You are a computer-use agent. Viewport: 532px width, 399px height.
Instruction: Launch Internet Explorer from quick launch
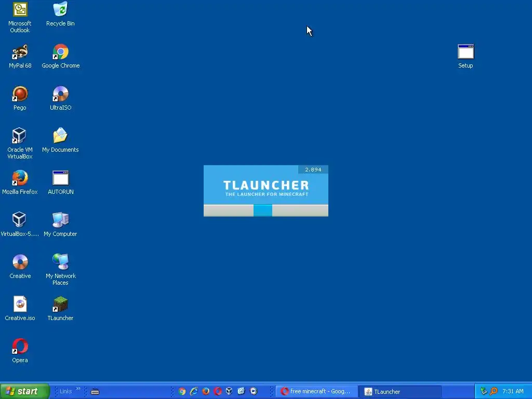[194, 392]
